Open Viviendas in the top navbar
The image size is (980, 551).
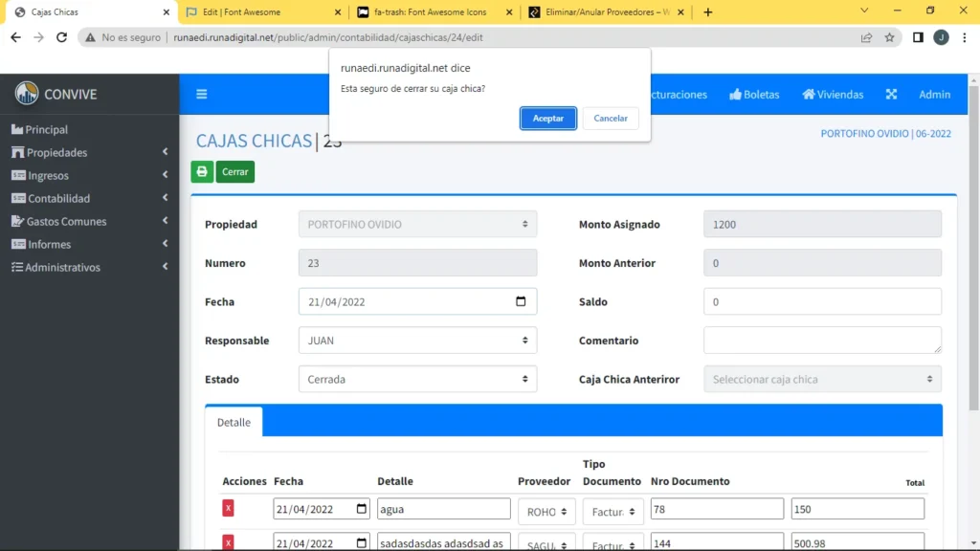click(833, 95)
